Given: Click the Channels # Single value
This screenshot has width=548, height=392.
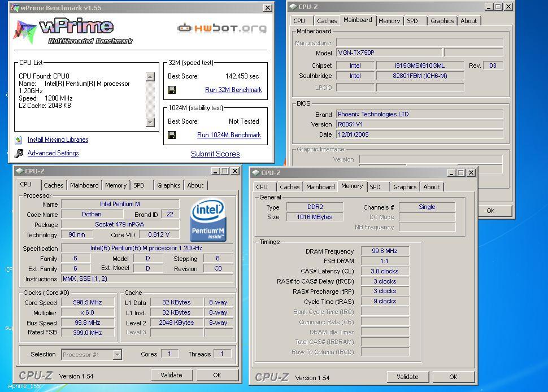Looking at the screenshot, I should [427, 207].
